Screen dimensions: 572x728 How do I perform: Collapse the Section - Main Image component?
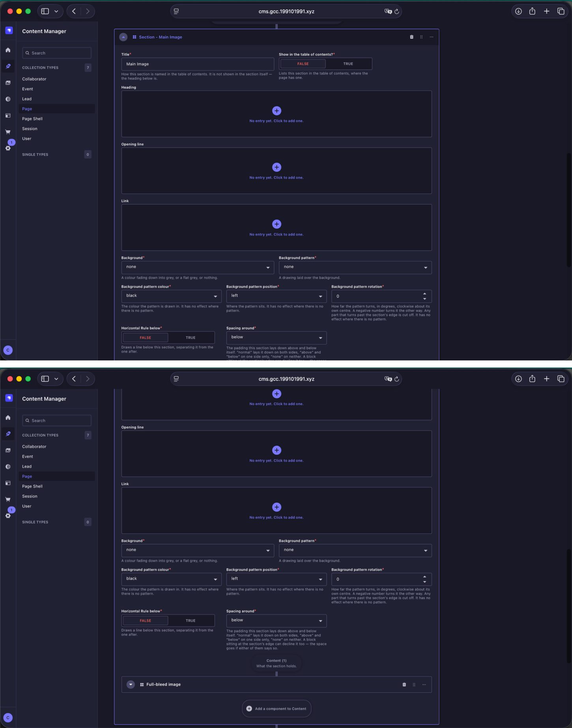click(123, 37)
